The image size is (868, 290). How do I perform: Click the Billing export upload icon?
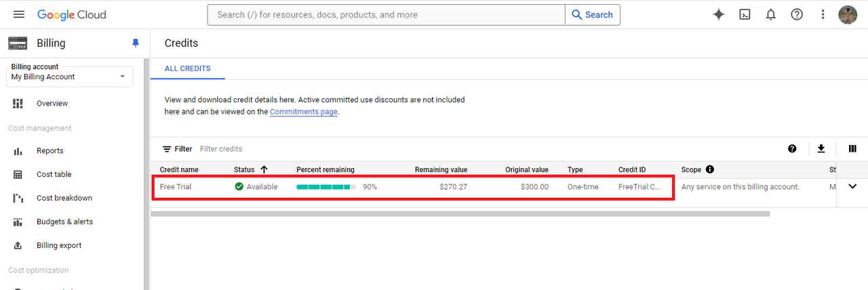click(x=18, y=245)
